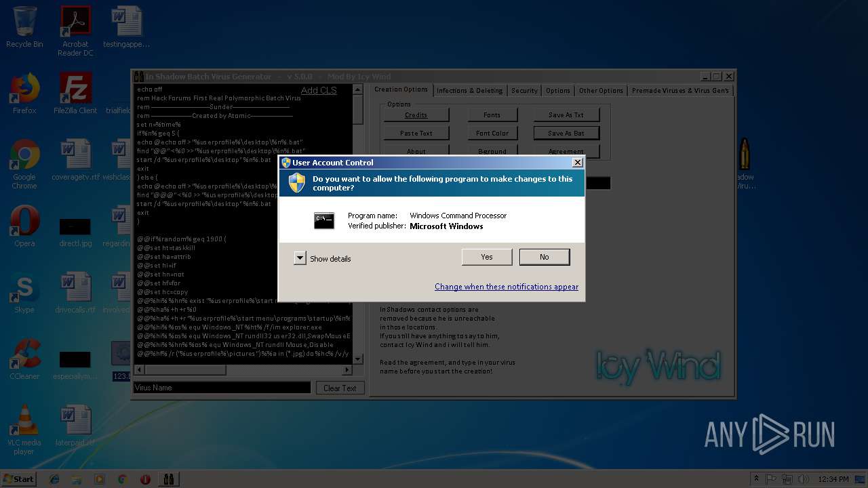The height and width of the screenshot is (488, 868).
Task: Click the volume tray icon
Action: [x=804, y=479]
